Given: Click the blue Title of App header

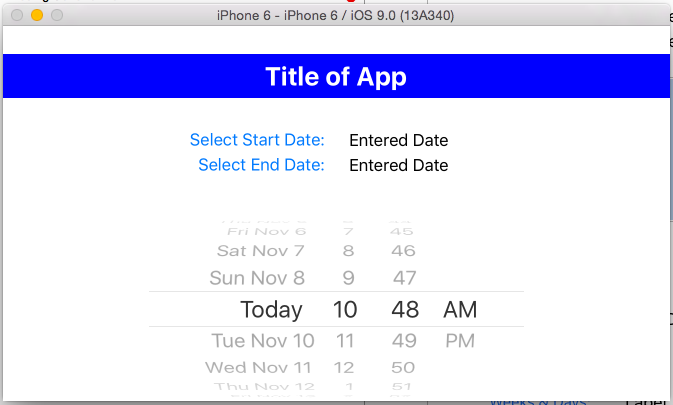Looking at the screenshot, I should pyautogui.click(x=336, y=76).
